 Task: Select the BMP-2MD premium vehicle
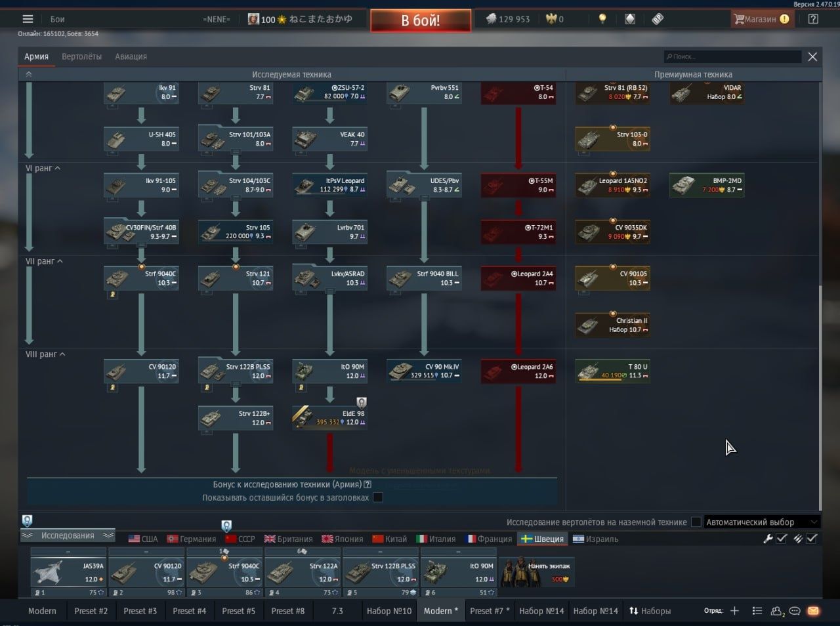(x=707, y=184)
